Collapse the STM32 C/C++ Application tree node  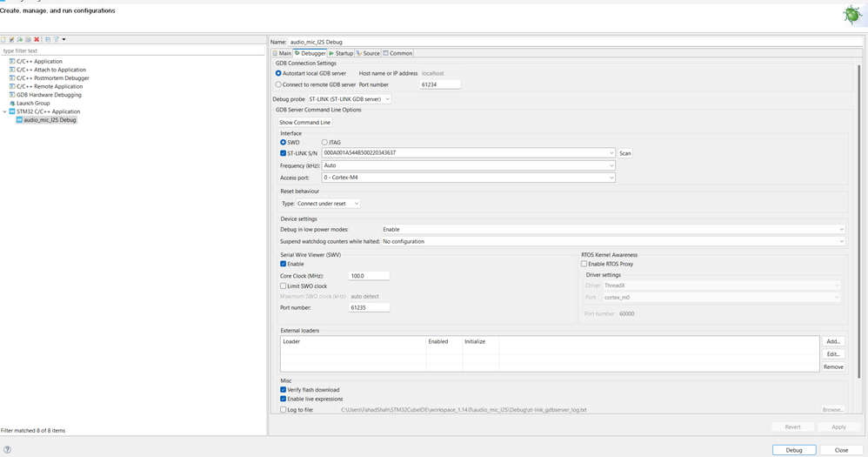tap(4, 111)
